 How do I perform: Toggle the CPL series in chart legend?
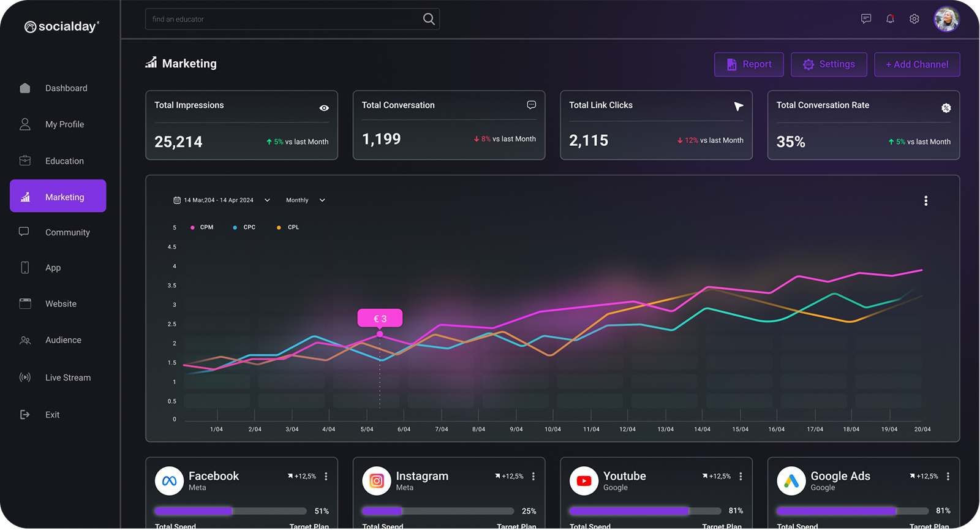click(288, 227)
